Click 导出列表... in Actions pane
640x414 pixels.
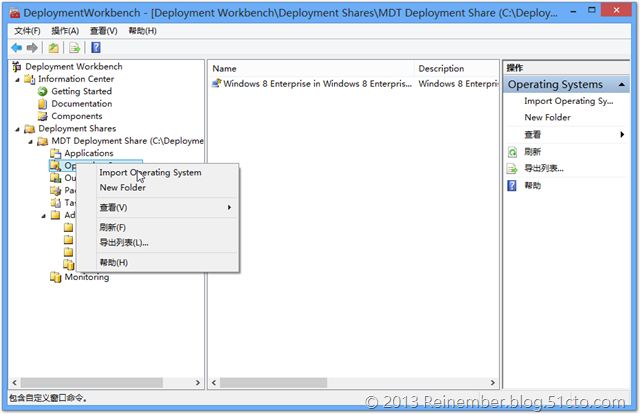[544, 168]
